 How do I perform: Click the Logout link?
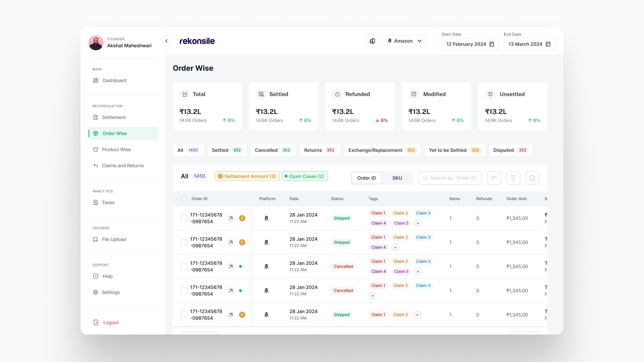click(111, 322)
